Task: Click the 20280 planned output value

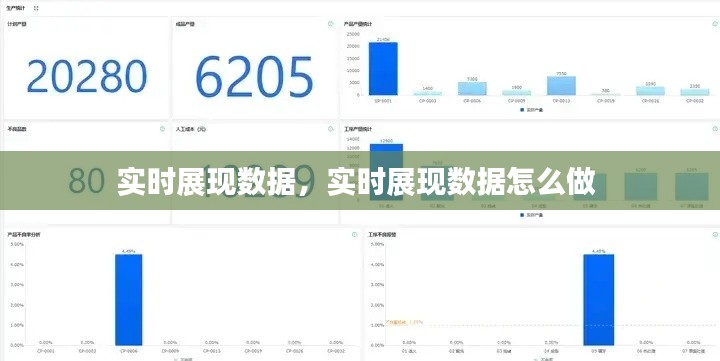Action: (87, 76)
